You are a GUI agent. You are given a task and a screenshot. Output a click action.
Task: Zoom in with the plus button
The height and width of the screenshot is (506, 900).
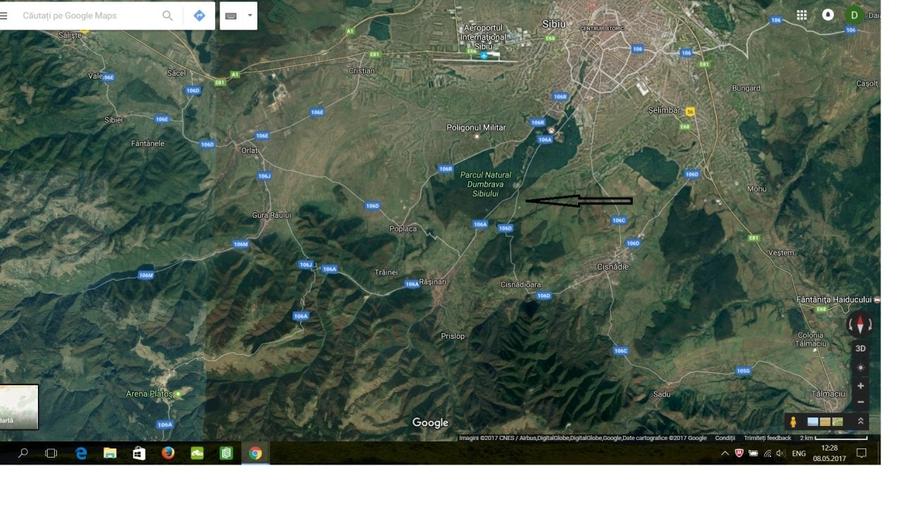(860, 386)
